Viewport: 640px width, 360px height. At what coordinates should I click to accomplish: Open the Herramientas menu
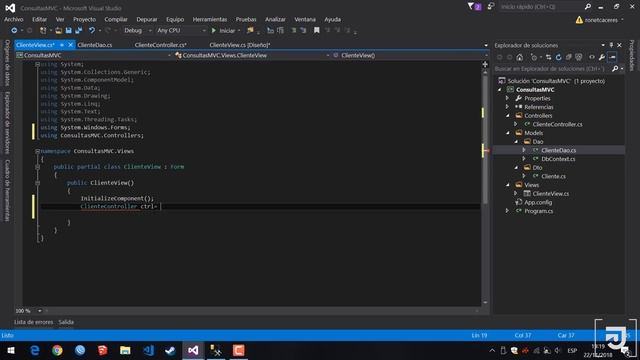(x=209, y=19)
